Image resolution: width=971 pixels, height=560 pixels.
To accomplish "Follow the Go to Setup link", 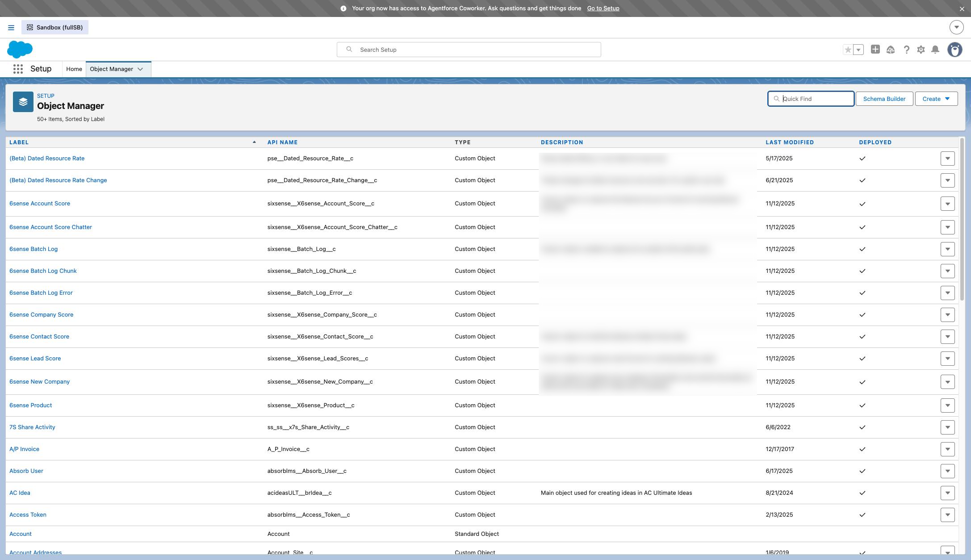I will pos(603,8).
